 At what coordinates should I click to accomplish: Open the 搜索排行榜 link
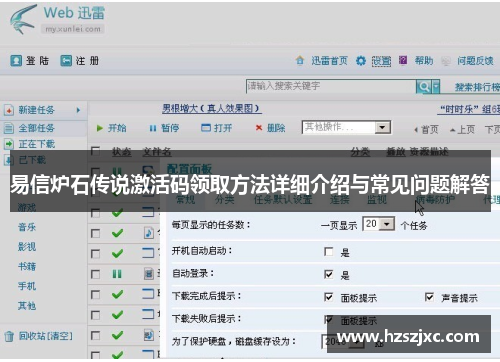tap(477, 87)
